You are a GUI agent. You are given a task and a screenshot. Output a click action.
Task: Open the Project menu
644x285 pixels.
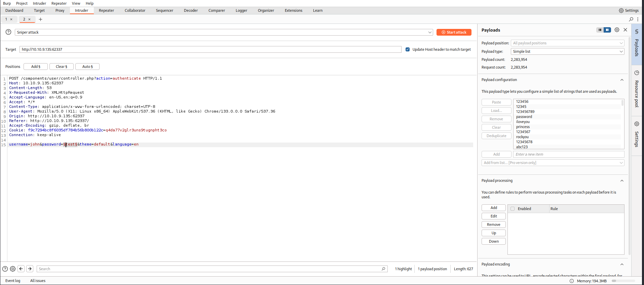pyautogui.click(x=22, y=3)
